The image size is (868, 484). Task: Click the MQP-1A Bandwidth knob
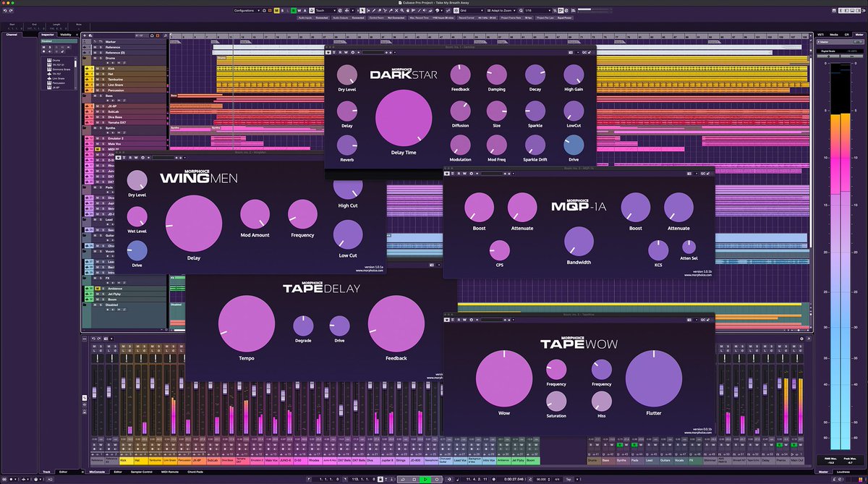[x=579, y=242]
